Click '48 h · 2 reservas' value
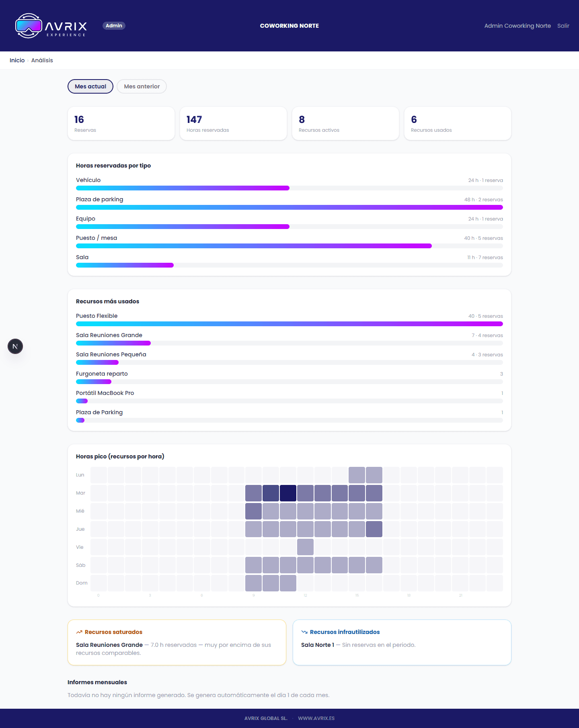The height and width of the screenshot is (728, 579). (x=484, y=200)
